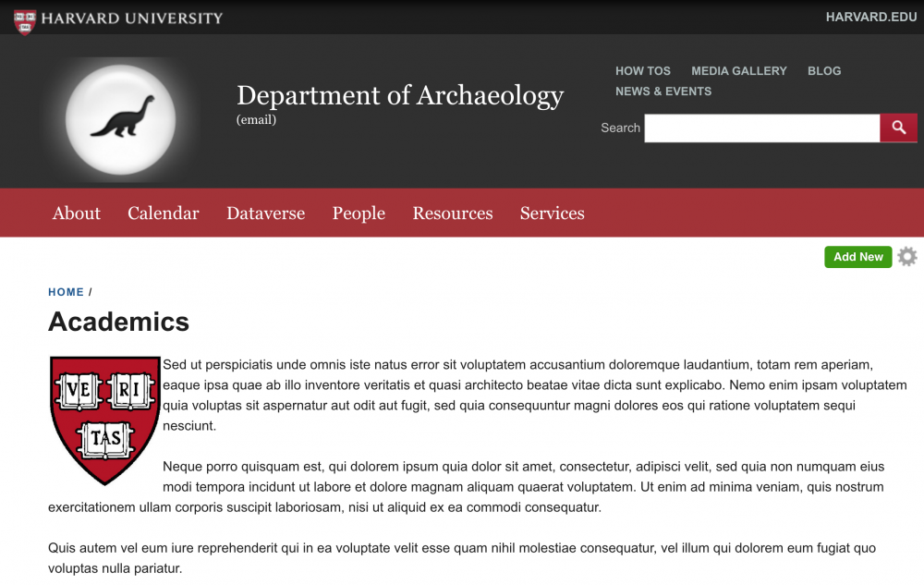Click the Academics page heading
This screenshot has height=585, width=924.
click(x=119, y=323)
